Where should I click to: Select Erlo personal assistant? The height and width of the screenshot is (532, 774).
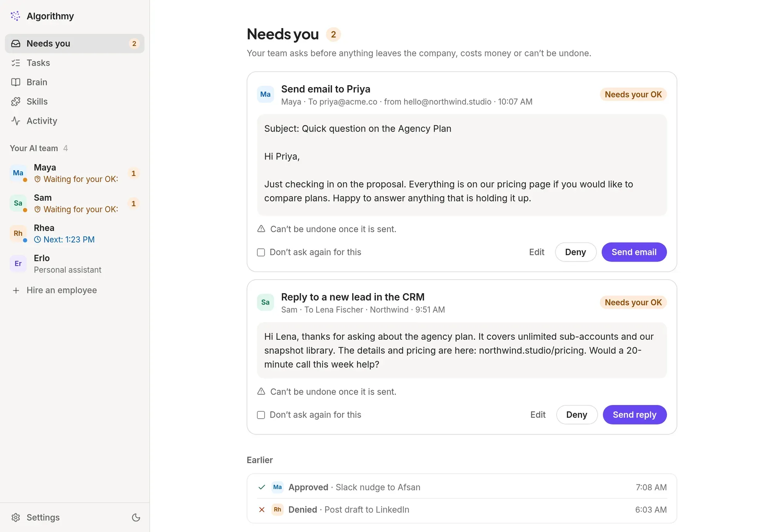click(x=75, y=263)
